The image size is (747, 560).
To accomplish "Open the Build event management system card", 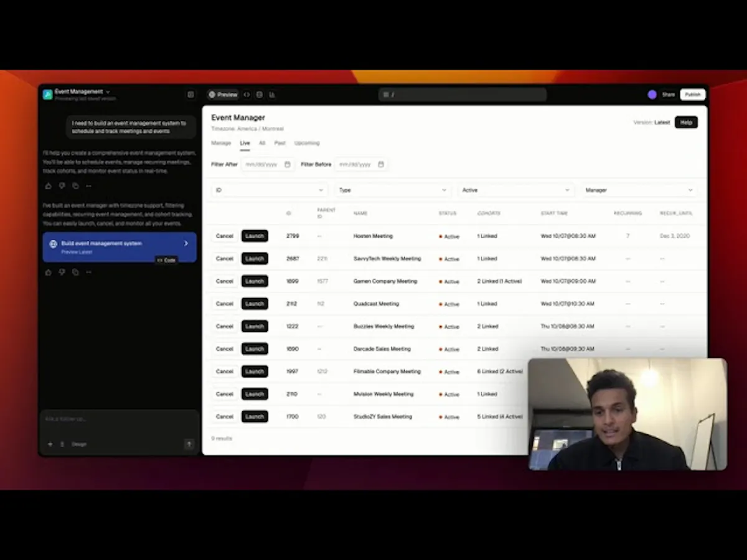I will (120, 247).
